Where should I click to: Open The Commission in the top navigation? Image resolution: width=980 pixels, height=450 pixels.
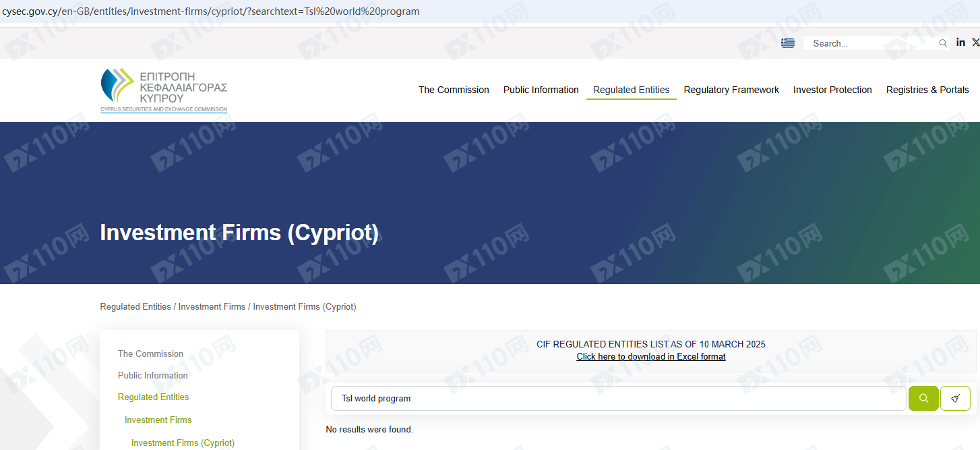(x=454, y=90)
